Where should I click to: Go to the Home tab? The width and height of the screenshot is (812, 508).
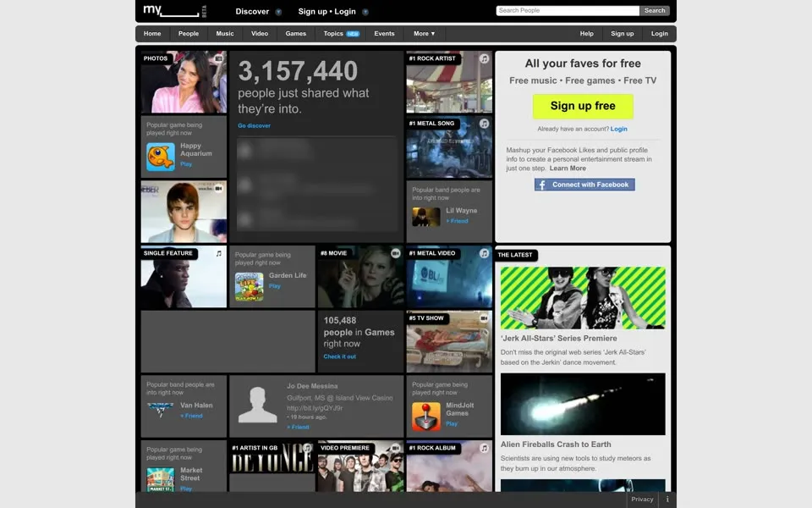click(152, 34)
